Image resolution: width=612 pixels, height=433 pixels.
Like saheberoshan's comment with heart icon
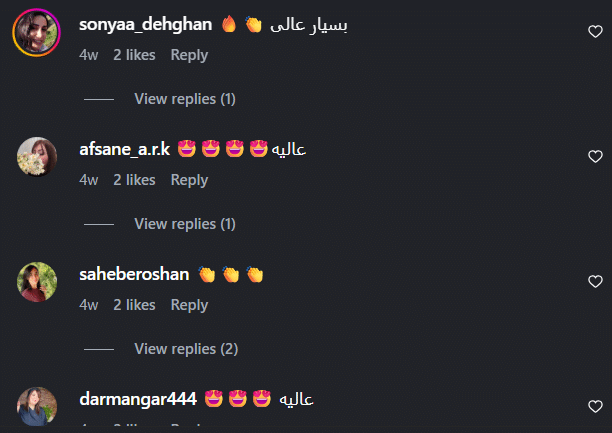tap(595, 281)
